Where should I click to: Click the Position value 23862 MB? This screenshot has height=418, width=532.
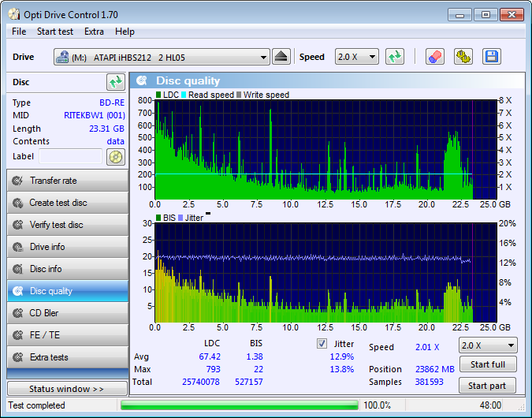coord(434,369)
